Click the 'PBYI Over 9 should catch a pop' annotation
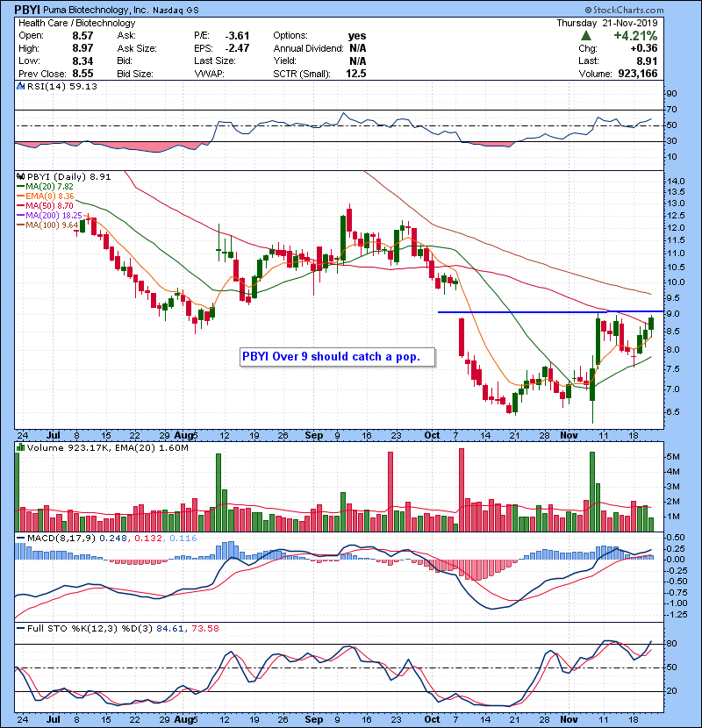This screenshot has height=728, width=702. click(x=338, y=357)
